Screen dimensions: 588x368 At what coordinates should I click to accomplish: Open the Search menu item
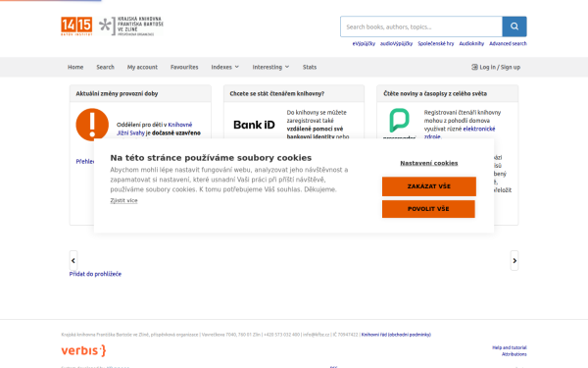tap(105, 67)
